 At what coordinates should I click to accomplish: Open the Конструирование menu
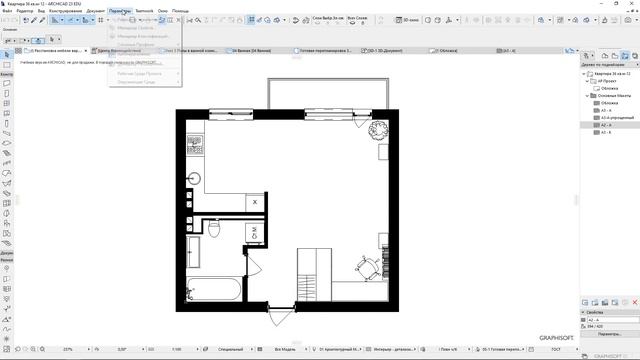pyautogui.click(x=65, y=11)
